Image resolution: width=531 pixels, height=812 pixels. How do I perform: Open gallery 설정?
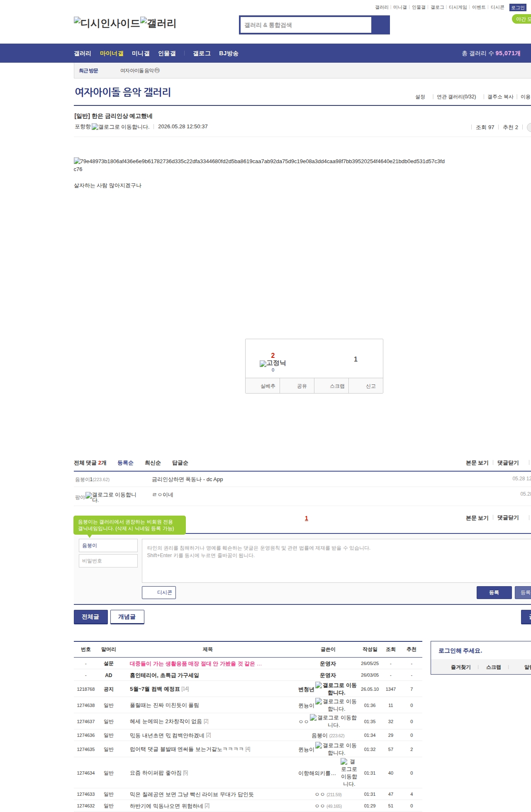pyautogui.click(x=420, y=97)
